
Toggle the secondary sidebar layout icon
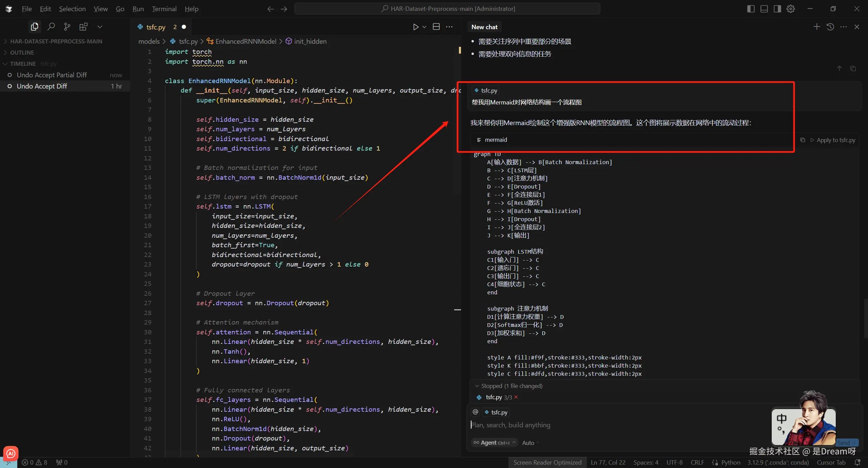[777, 9]
